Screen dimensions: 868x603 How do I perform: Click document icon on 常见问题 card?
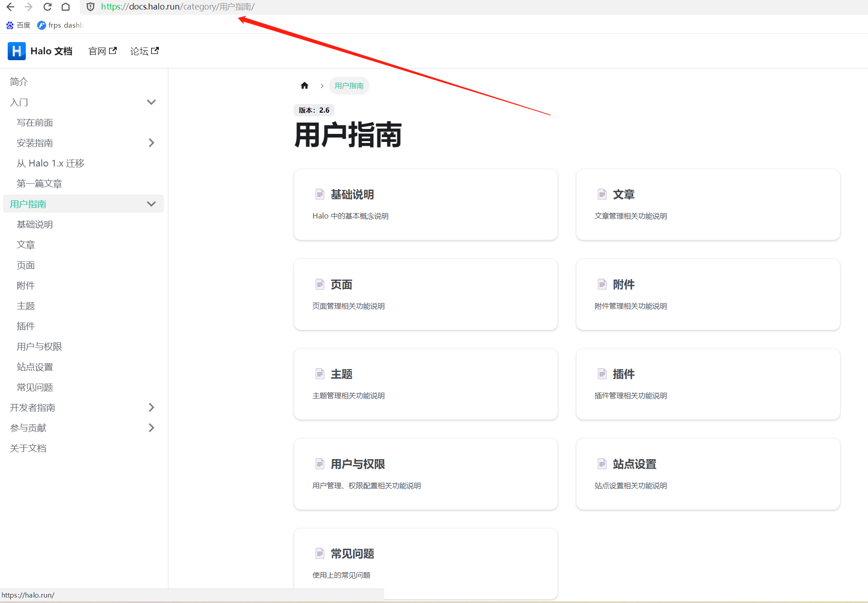click(320, 553)
